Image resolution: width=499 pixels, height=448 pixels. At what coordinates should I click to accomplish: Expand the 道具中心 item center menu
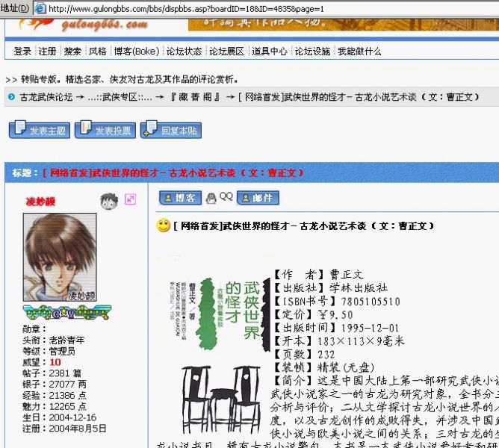269,52
